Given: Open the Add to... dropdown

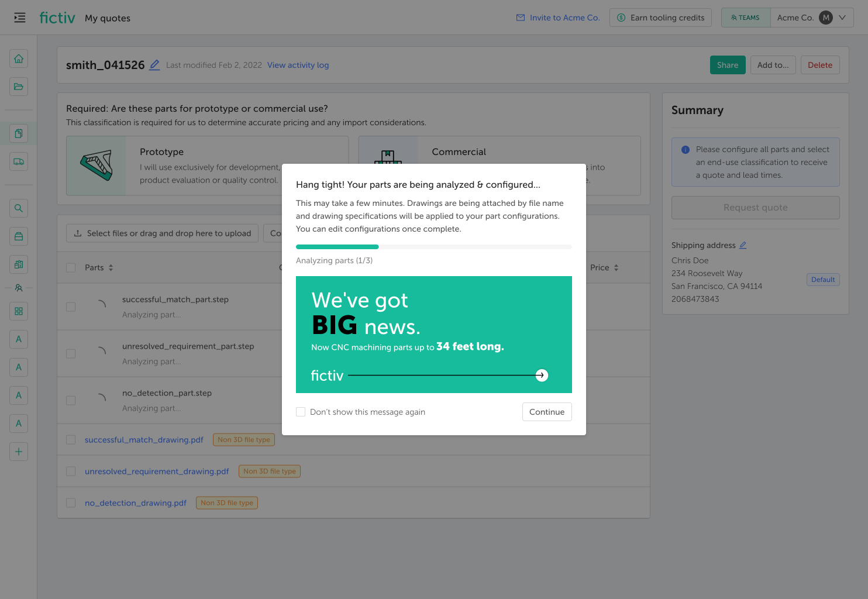Looking at the screenshot, I should (773, 65).
